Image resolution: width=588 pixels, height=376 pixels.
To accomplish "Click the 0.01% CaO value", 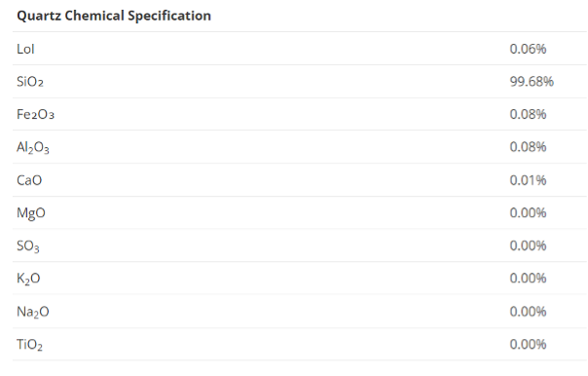I will tap(528, 180).
